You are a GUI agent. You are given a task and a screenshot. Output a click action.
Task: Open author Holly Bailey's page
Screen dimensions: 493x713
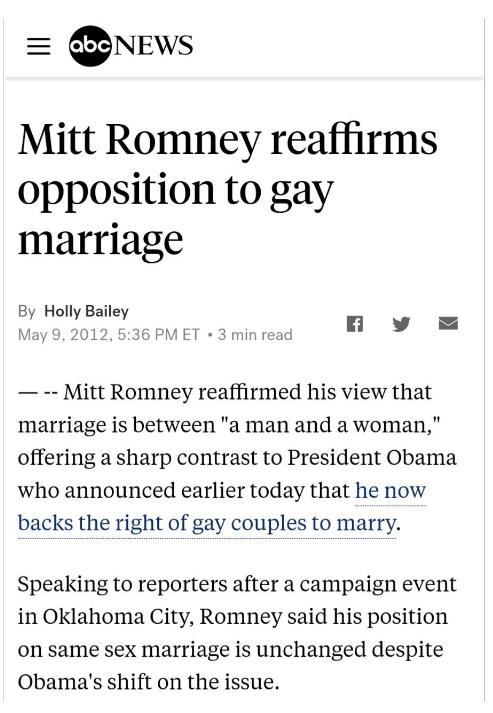(x=86, y=311)
